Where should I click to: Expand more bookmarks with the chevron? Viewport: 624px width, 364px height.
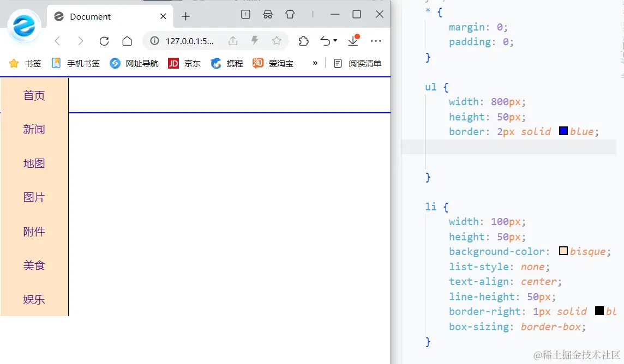click(315, 63)
